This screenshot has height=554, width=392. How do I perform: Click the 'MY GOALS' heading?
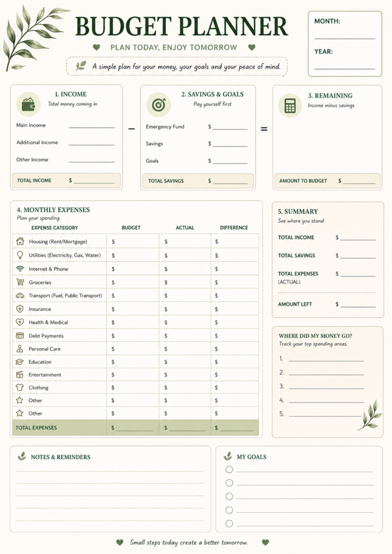pos(252,457)
